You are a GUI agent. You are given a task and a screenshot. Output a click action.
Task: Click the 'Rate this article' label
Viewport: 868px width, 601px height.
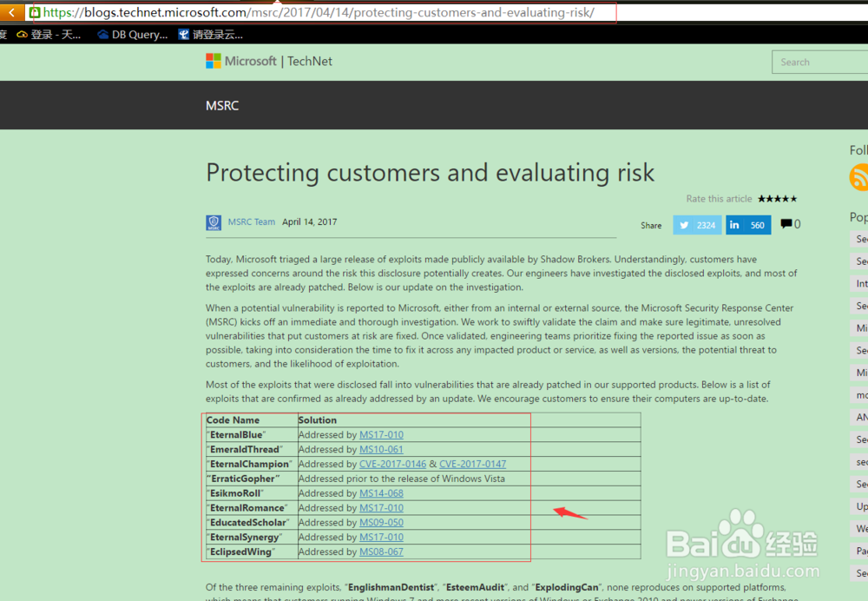719,198
